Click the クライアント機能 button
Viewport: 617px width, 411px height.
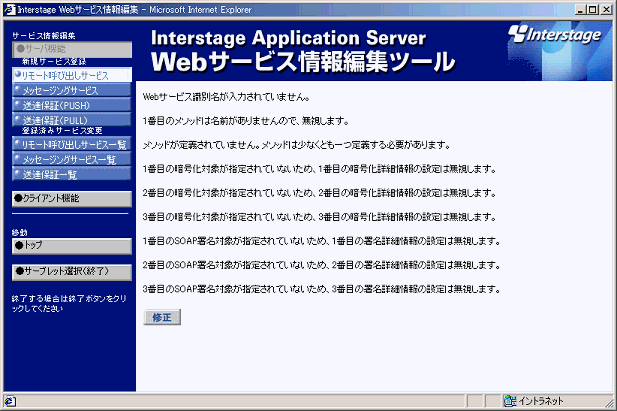[x=72, y=199]
